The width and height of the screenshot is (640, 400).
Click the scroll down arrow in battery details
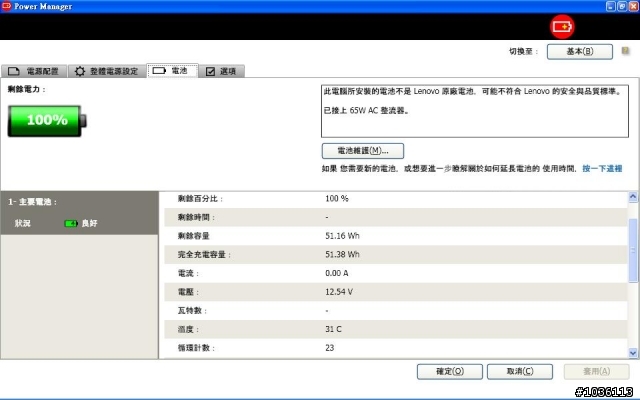633,353
